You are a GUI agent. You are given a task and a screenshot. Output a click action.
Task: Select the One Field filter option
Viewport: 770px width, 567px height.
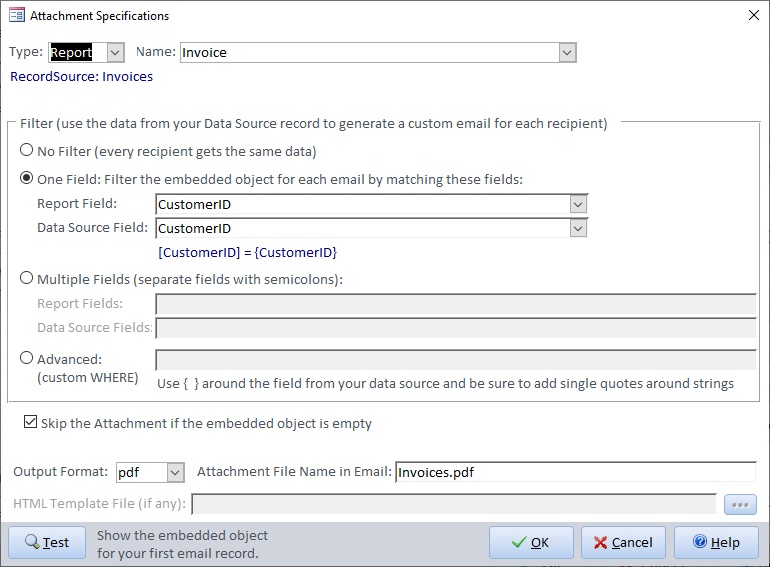click(x=27, y=180)
